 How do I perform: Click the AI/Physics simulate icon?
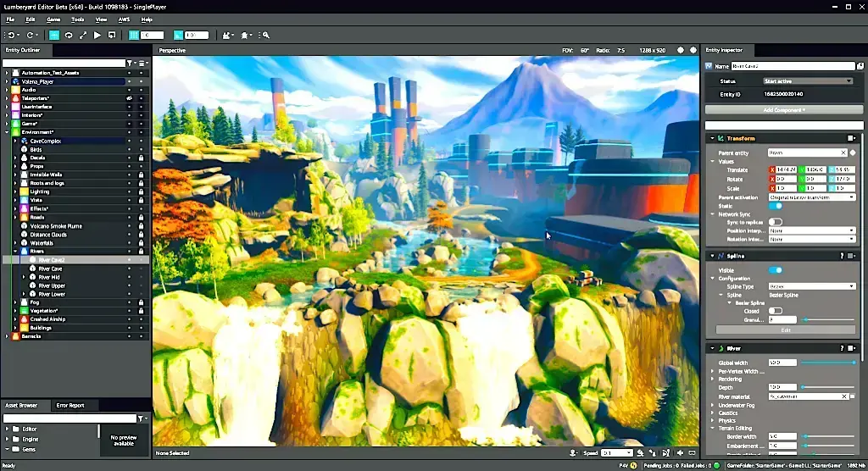pos(112,35)
